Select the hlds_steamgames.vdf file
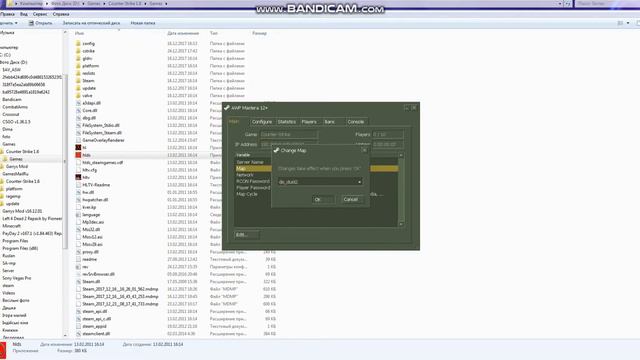Screen dimensions: 640x360 [102, 162]
